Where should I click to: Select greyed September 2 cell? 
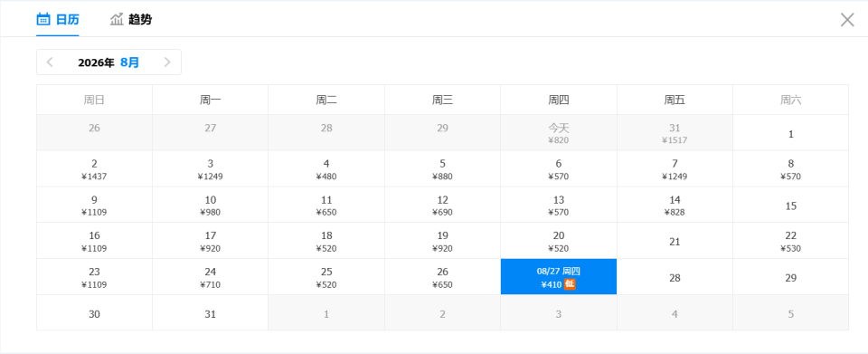(442, 312)
